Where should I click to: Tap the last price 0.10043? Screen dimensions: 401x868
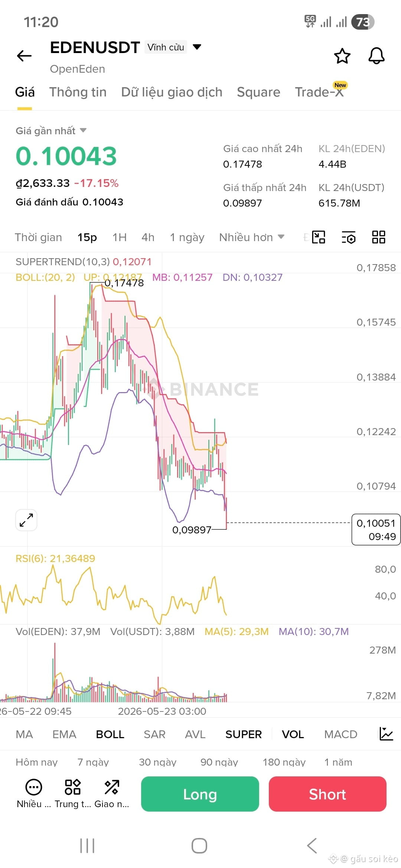pos(66,156)
